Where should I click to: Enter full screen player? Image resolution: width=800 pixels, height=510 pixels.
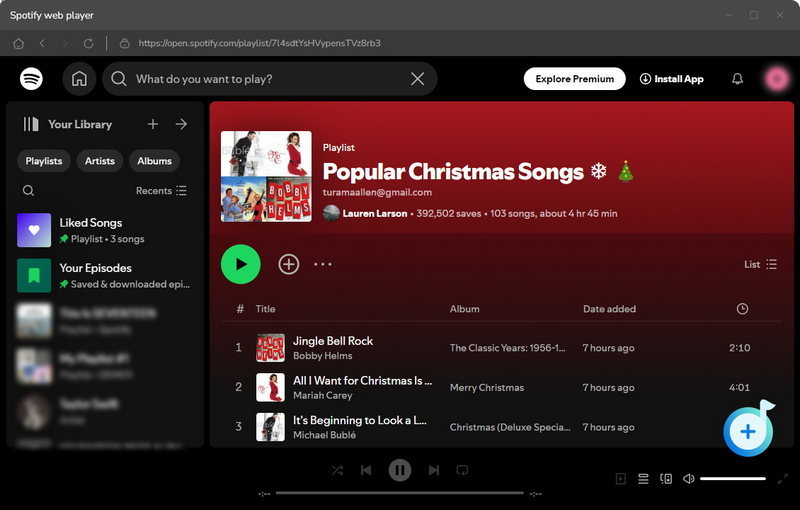[782, 479]
